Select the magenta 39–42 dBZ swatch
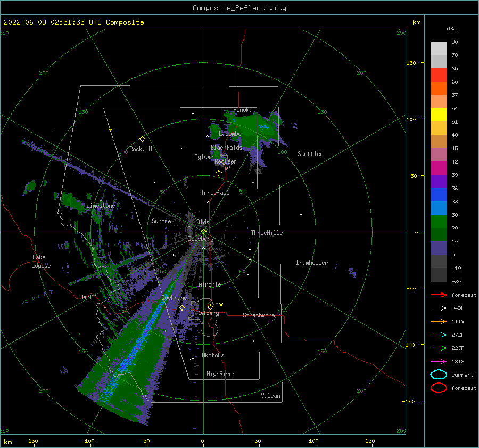This screenshot has width=479, height=448. (439, 168)
